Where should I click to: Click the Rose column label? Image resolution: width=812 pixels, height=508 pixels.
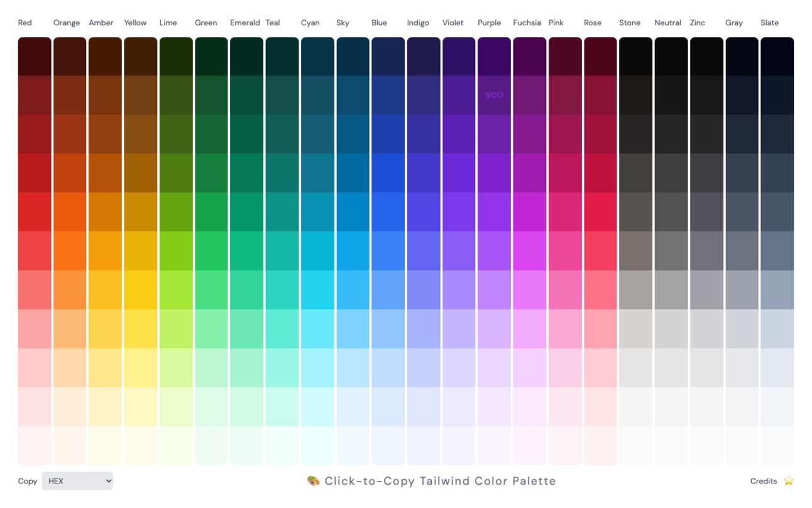593,23
